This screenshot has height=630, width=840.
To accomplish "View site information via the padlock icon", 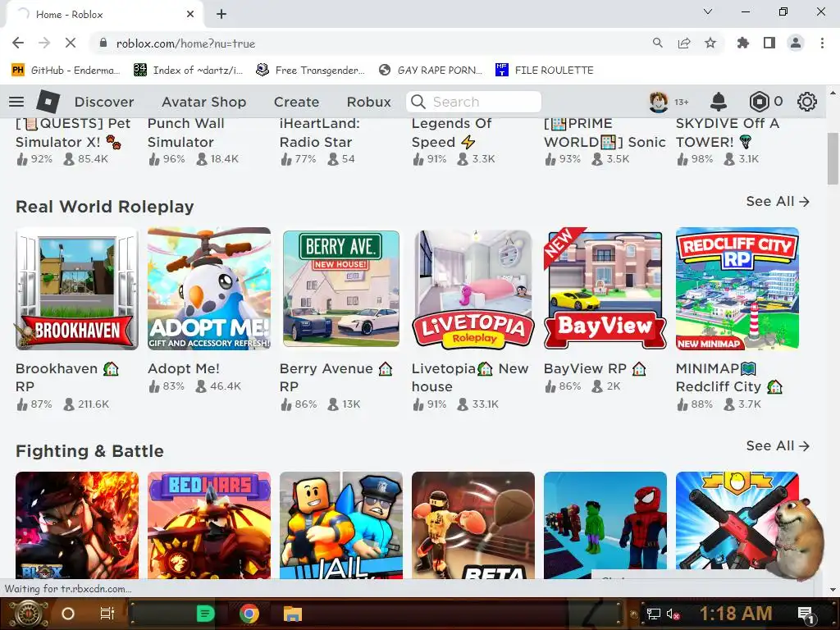I will (103, 43).
